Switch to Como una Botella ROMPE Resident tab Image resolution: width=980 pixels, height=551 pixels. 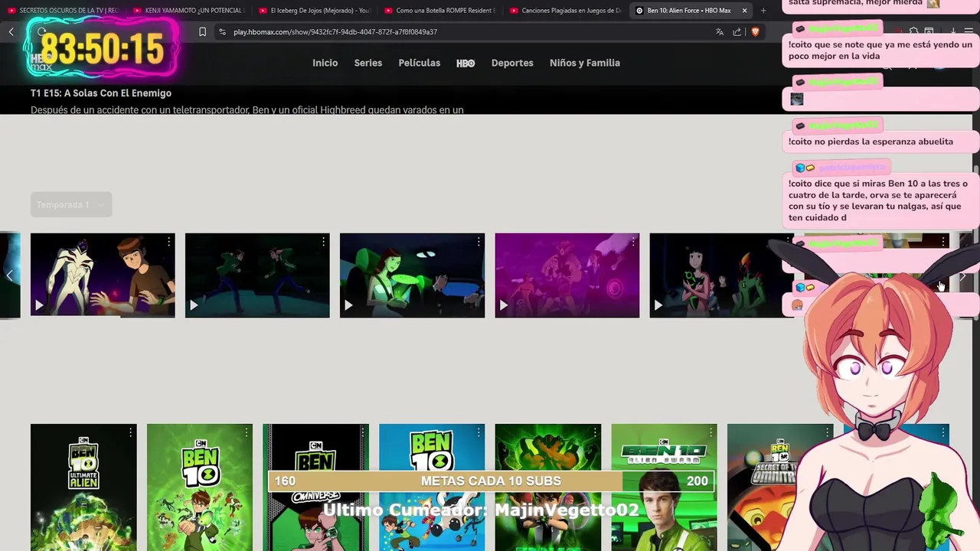click(439, 11)
